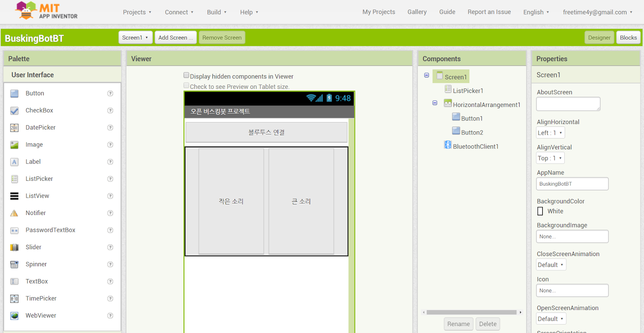Open AlignVertical Top dropdown
The height and width of the screenshot is (333, 644).
[x=550, y=158]
